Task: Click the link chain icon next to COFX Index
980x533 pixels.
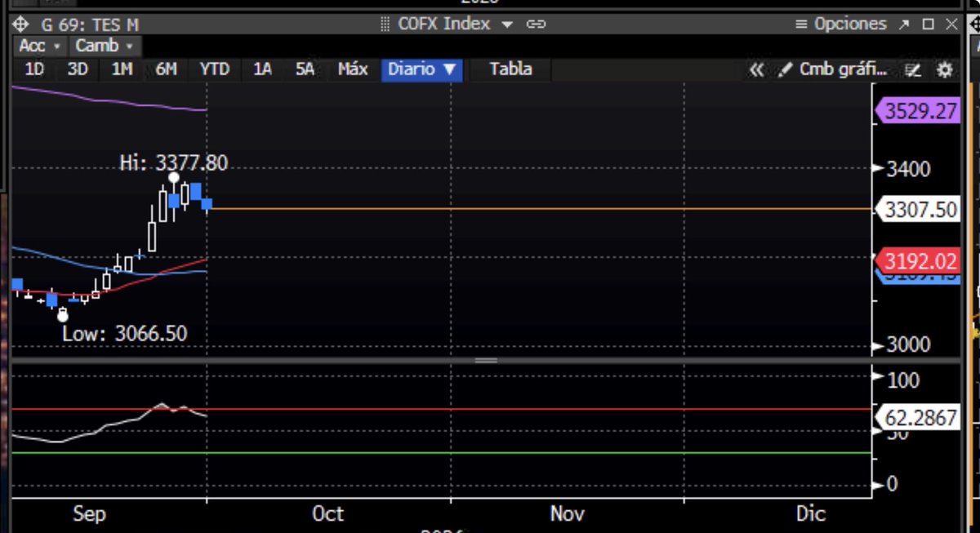Action: pyautogui.click(x=536, y=24)
